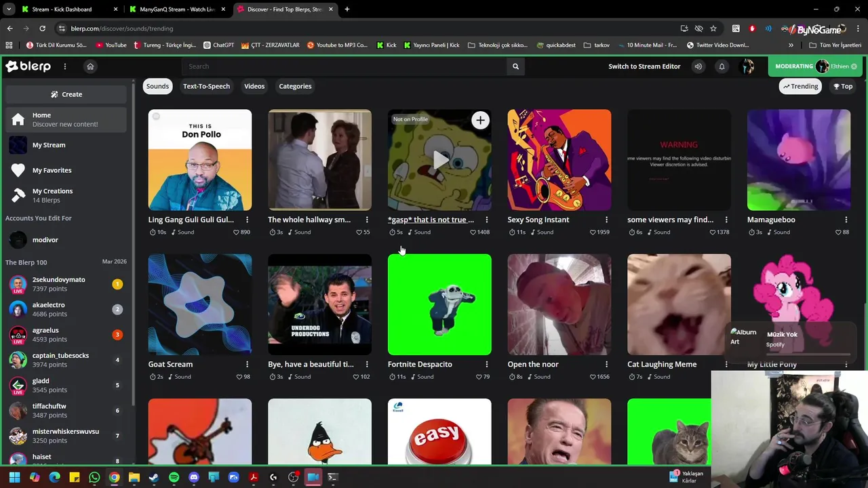Click the Goat Scream title
Screen dimensions: 868x488
(170, 365)
